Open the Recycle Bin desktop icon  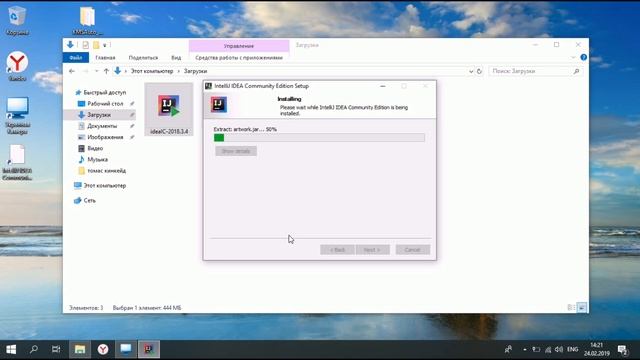(17, 20)
